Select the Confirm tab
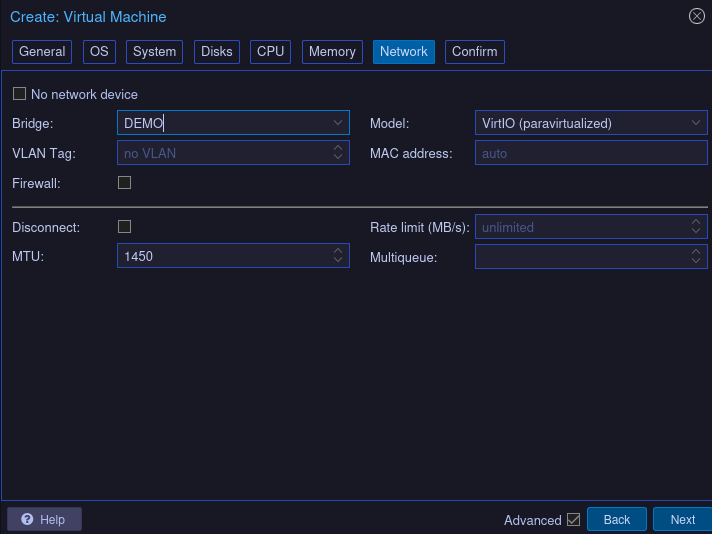 pyautogui.click(x=474, y=52)
